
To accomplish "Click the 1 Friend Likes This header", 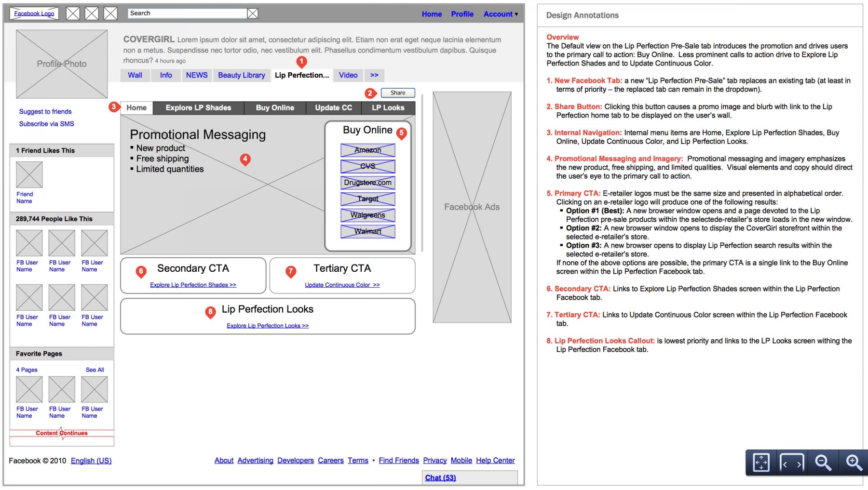I will [62, 150].
